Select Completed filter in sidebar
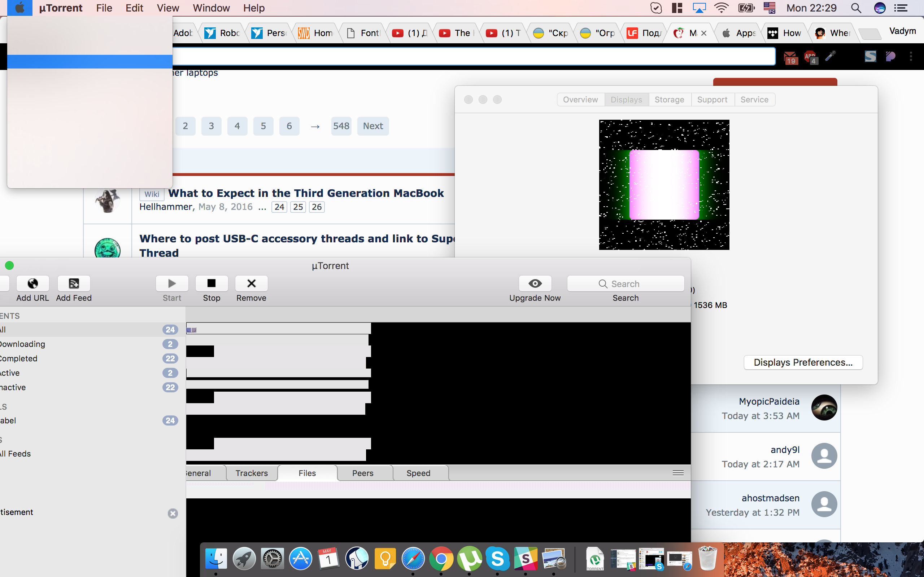Viewport: 924px width, 577px height. (x=19, y=358)
